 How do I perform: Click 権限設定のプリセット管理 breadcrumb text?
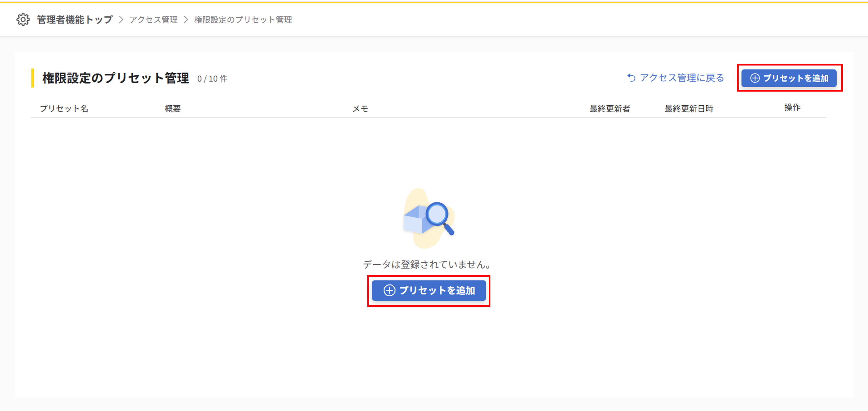(x=243, y=20)
